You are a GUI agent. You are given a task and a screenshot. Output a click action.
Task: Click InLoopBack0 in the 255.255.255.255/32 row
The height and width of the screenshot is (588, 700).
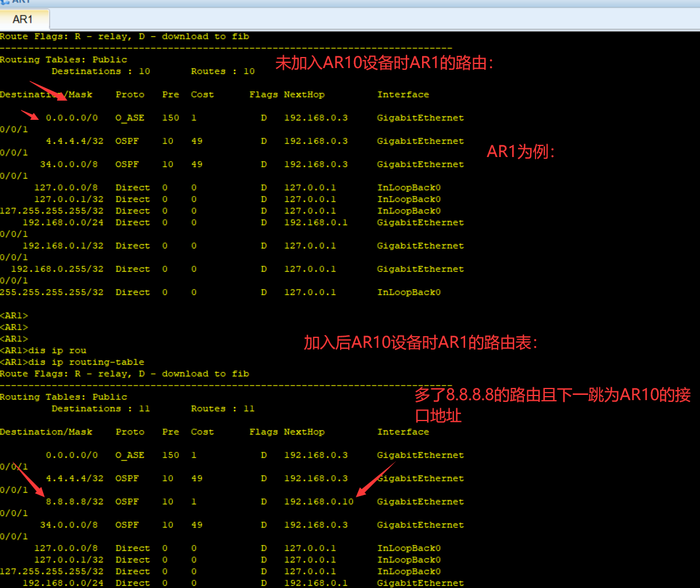(409, 292)
